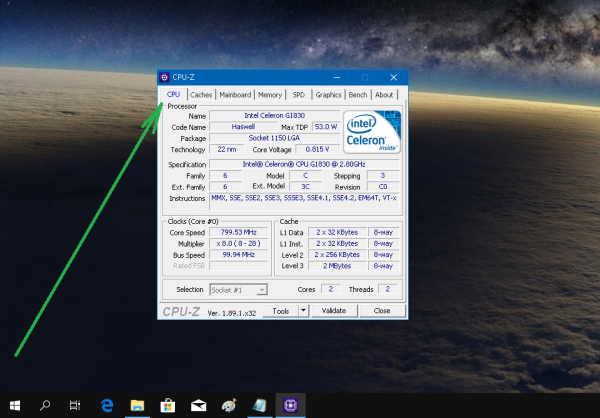Screen dimensions: 600x418
Task: Open Mail app from taskbar
Action: (x=198, y=405)
